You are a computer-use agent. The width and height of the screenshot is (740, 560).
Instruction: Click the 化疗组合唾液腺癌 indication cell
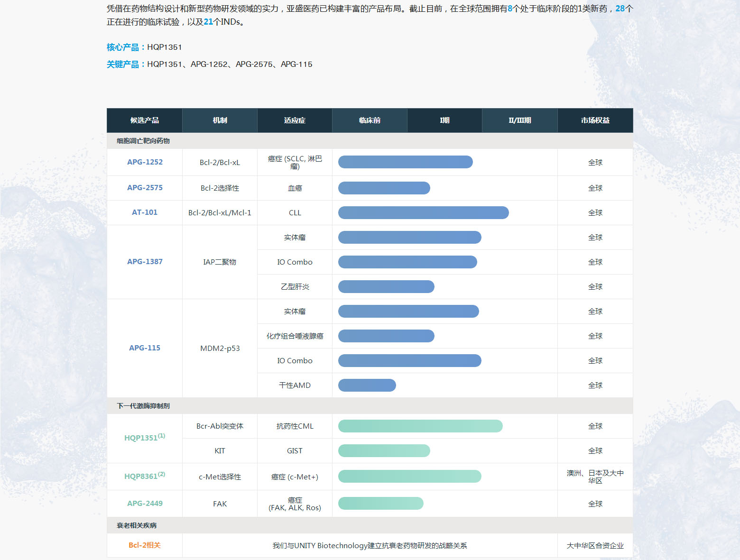[x=295, y=336]
